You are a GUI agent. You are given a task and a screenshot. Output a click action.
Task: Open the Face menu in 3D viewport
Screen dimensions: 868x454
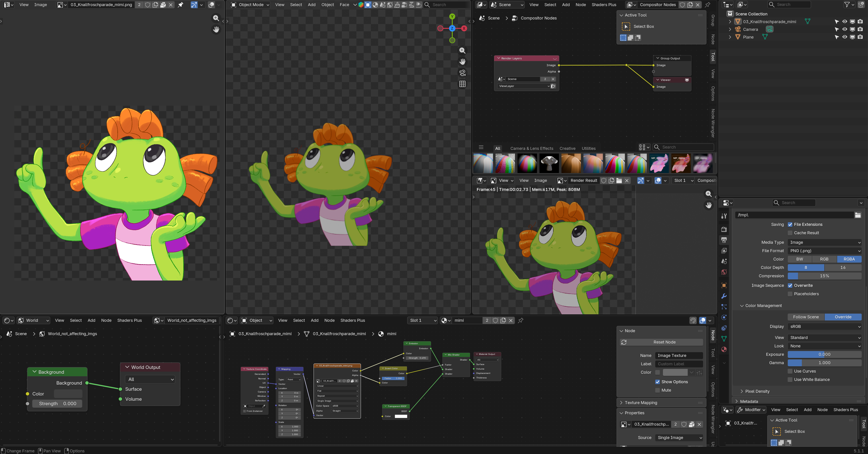tap(344, 5)
